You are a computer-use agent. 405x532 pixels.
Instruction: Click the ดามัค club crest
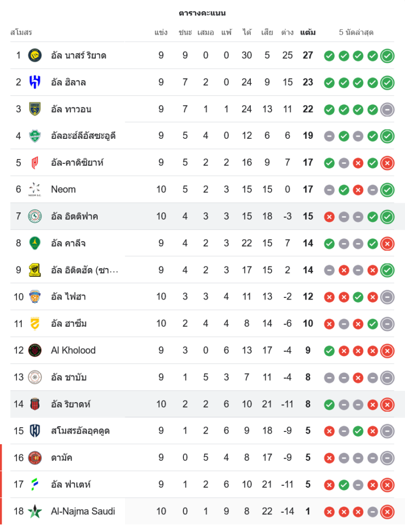coord(35,458)
